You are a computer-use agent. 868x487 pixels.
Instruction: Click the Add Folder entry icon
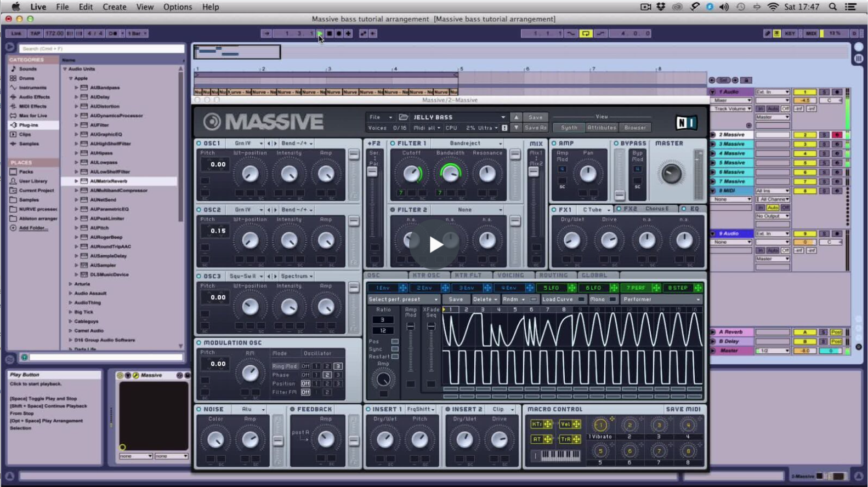(13, 228)
